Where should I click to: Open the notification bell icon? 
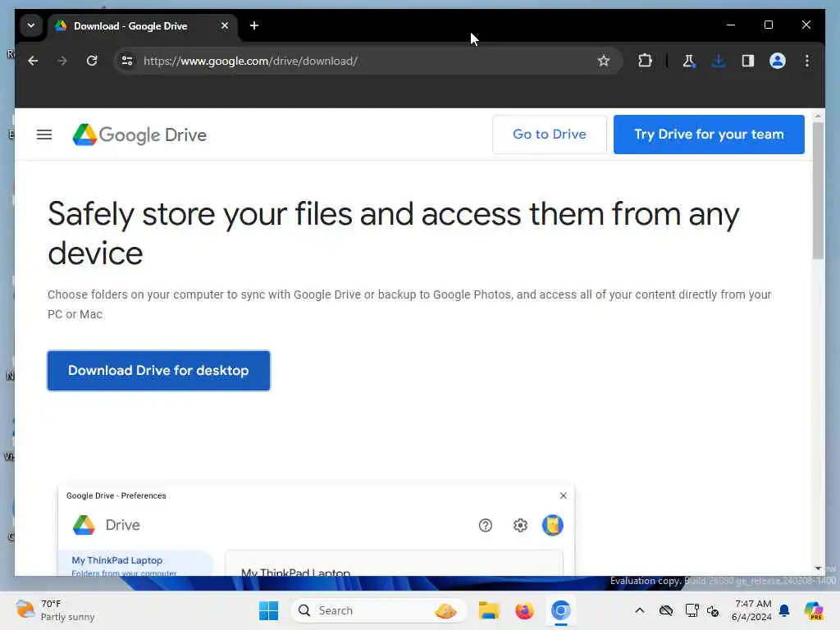784,610
